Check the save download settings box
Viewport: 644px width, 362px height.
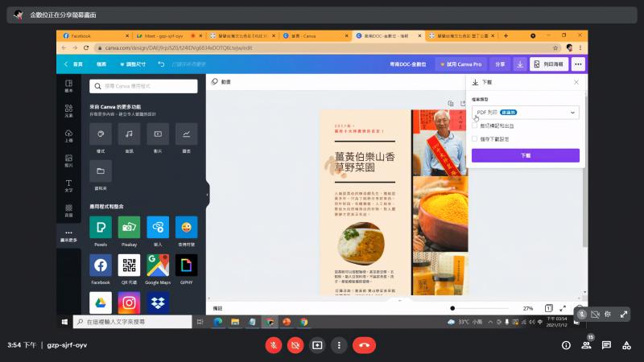(x=475, y=138)
